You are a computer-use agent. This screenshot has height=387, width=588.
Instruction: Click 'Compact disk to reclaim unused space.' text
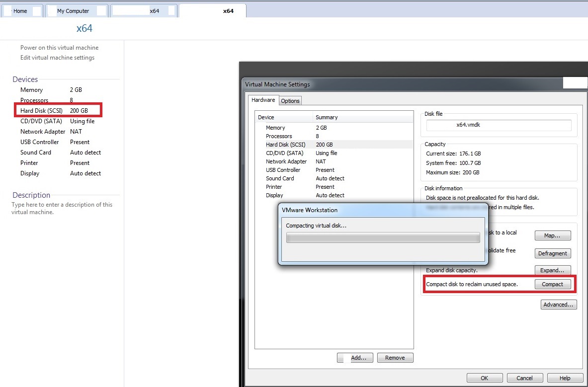(x=472, y=284)
